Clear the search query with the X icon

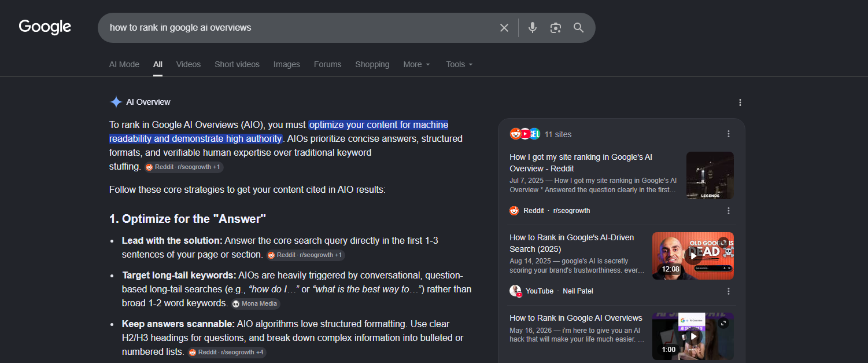click(x=504, y=28)
